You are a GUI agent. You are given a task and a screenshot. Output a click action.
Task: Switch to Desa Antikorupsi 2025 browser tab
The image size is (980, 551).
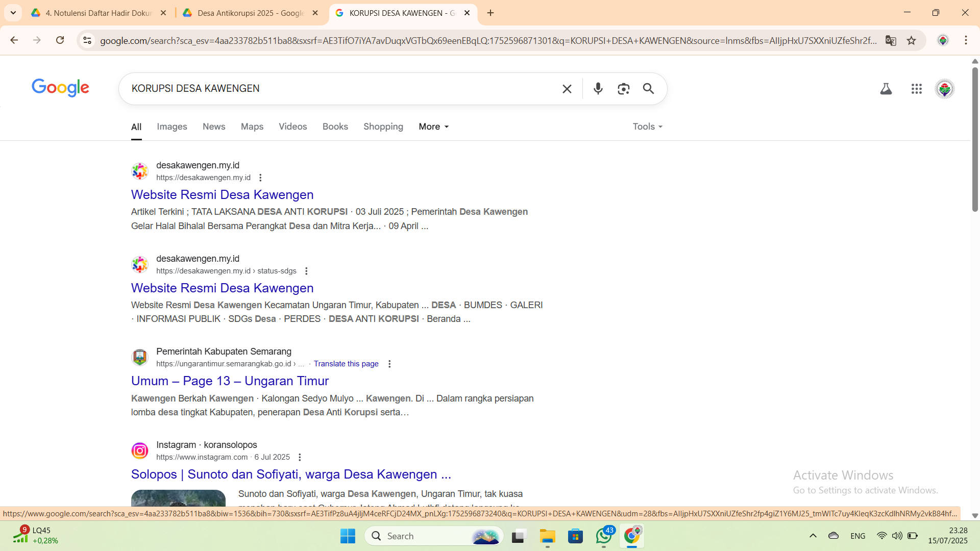coord(250,13)
